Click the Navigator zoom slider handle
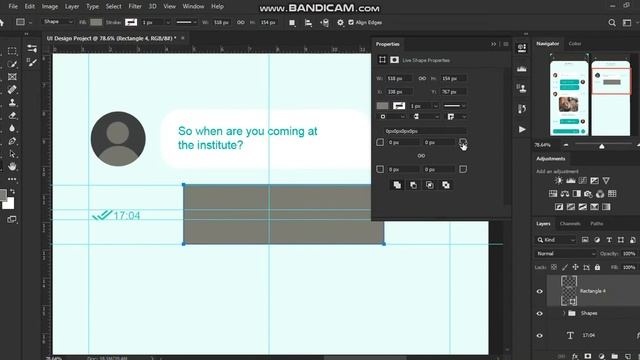This screenshot has width=640, height=360. [x=602, y=146]
